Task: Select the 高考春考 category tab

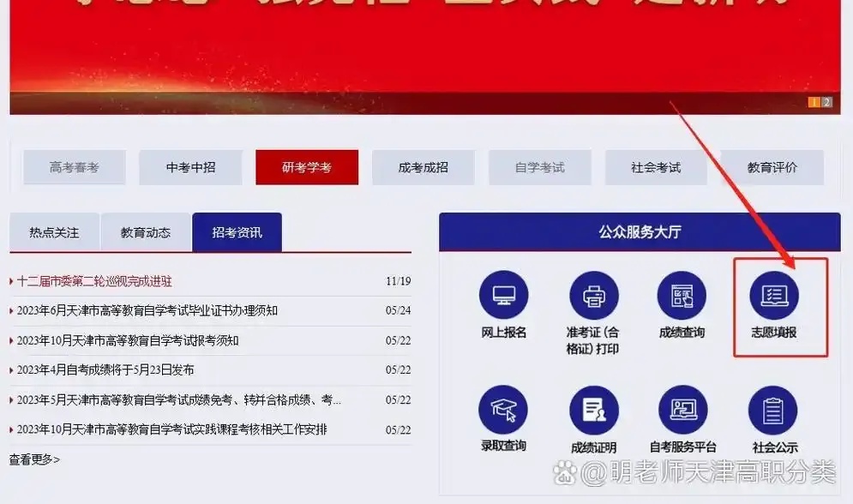Action: click(75, 167)
